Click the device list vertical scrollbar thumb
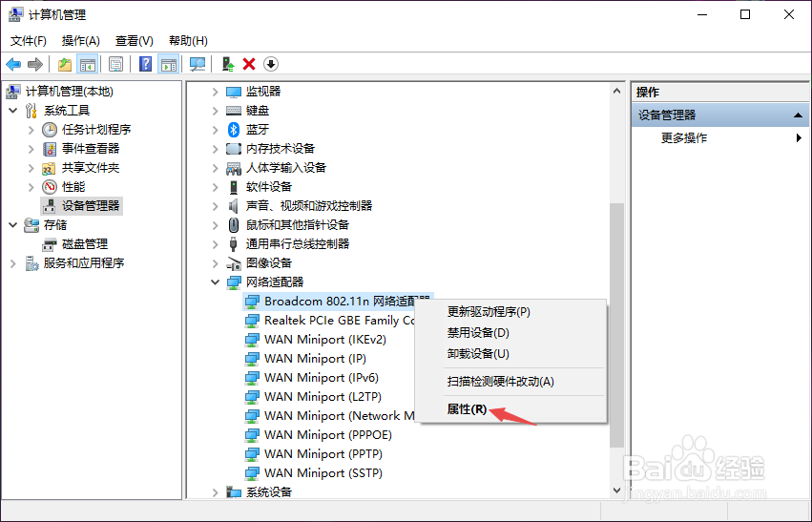 (x=616, y=325)
